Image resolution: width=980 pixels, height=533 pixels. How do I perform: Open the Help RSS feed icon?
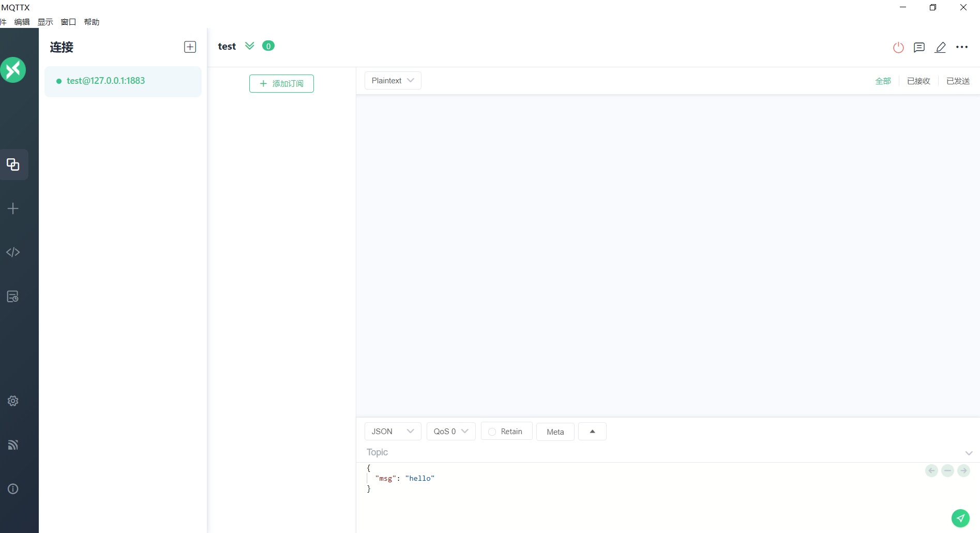13,445
